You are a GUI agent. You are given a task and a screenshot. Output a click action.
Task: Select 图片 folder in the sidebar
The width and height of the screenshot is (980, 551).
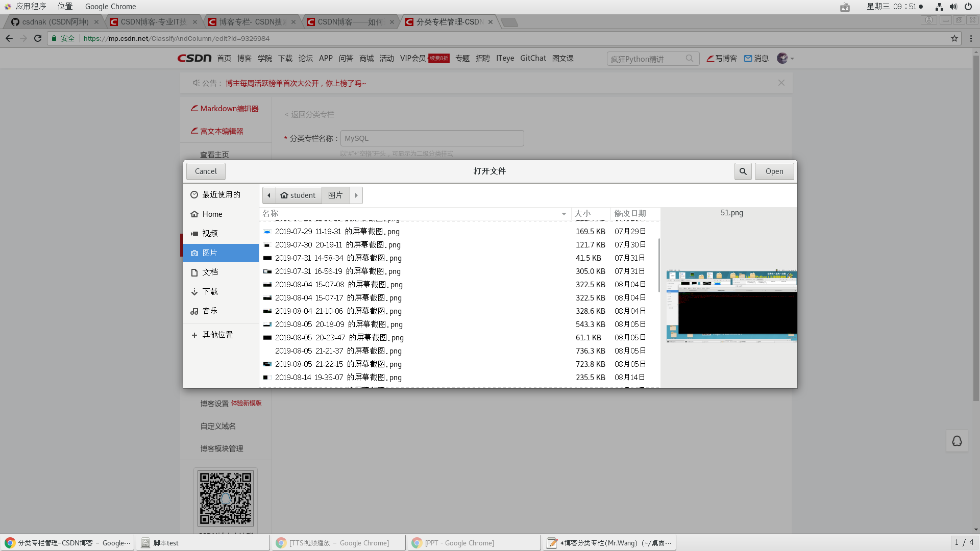point(221,253)
